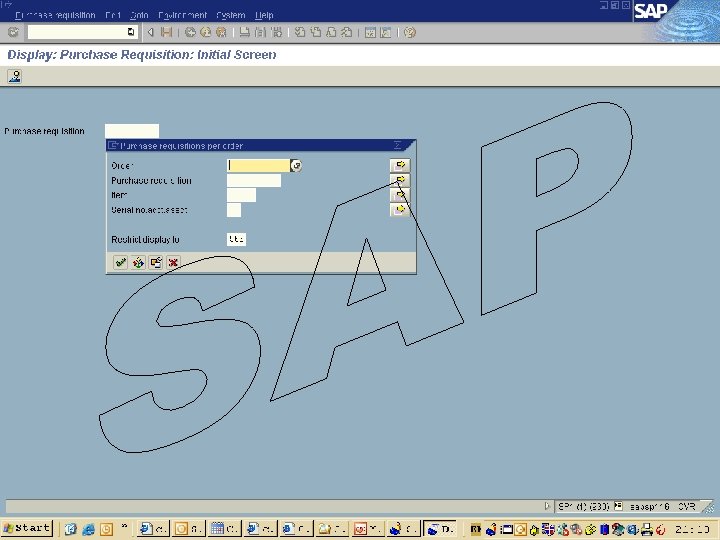720x540 pixels.
Task: Expand the status bar system info arrow
Action: (x=547, y=506)
